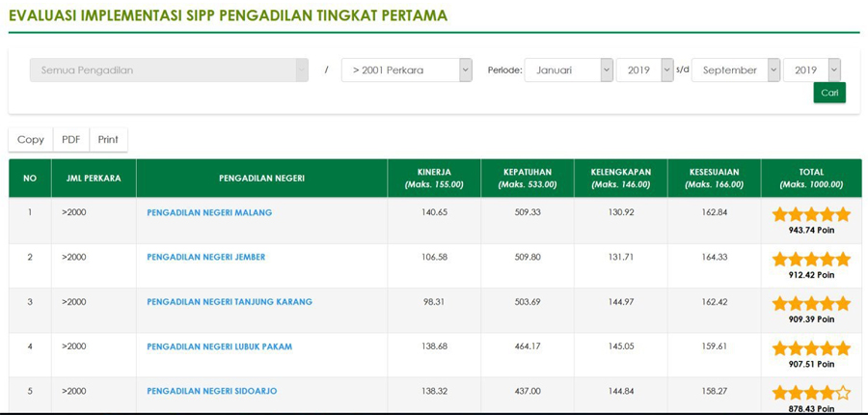Open the start year 2019 dropdown
Image resolution: width=868 pixels, height=415 pixels.
(644, 70)
